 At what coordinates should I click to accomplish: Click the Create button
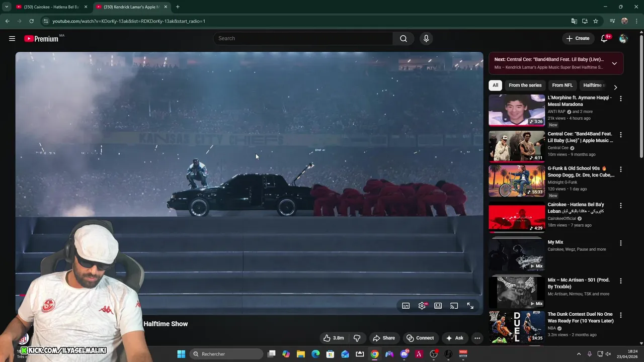click(578, 38)
